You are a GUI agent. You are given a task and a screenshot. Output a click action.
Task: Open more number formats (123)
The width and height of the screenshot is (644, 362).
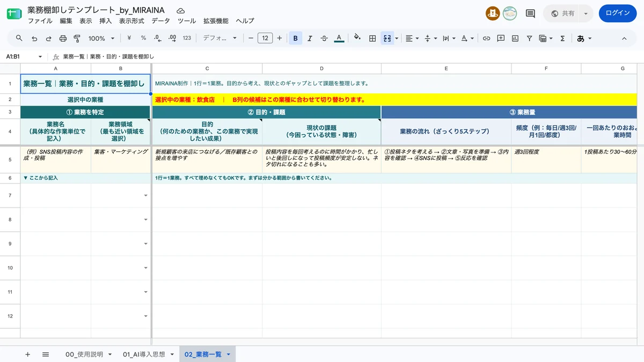(x=187, y=38)
